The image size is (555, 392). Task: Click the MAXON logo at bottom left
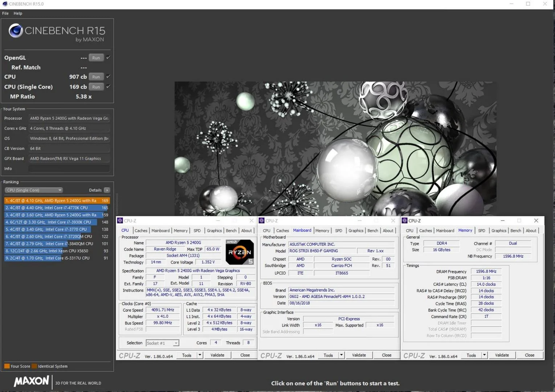click(x=31, y=381)
